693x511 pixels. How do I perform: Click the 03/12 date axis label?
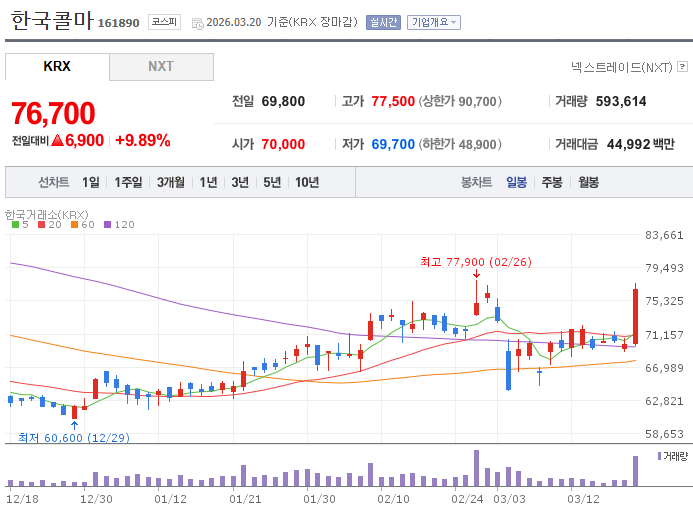click(x=583, y=499)
